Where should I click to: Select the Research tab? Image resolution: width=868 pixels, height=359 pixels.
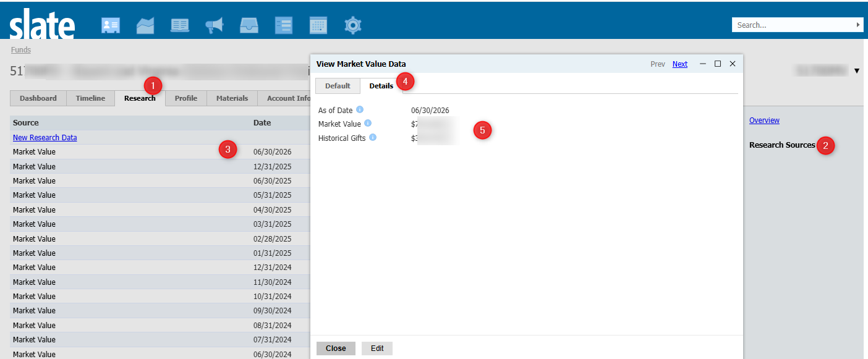click(140, 98)
